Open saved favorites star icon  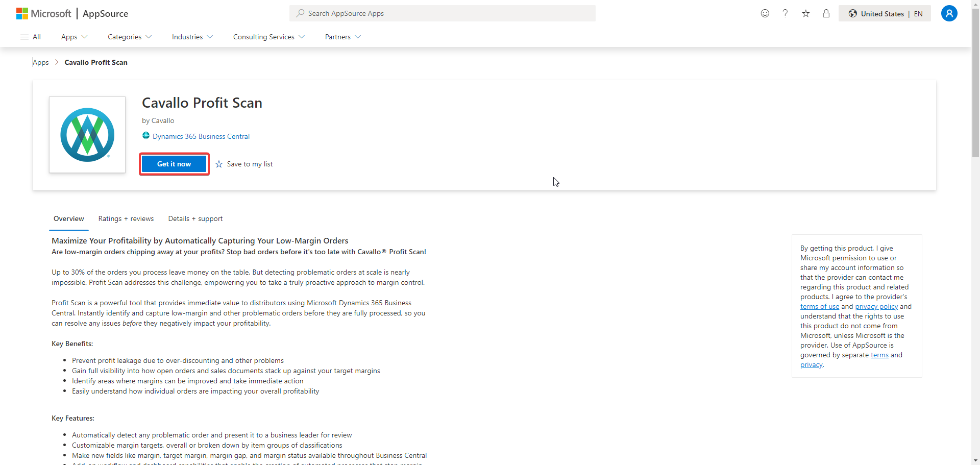(x=805, y=14)
